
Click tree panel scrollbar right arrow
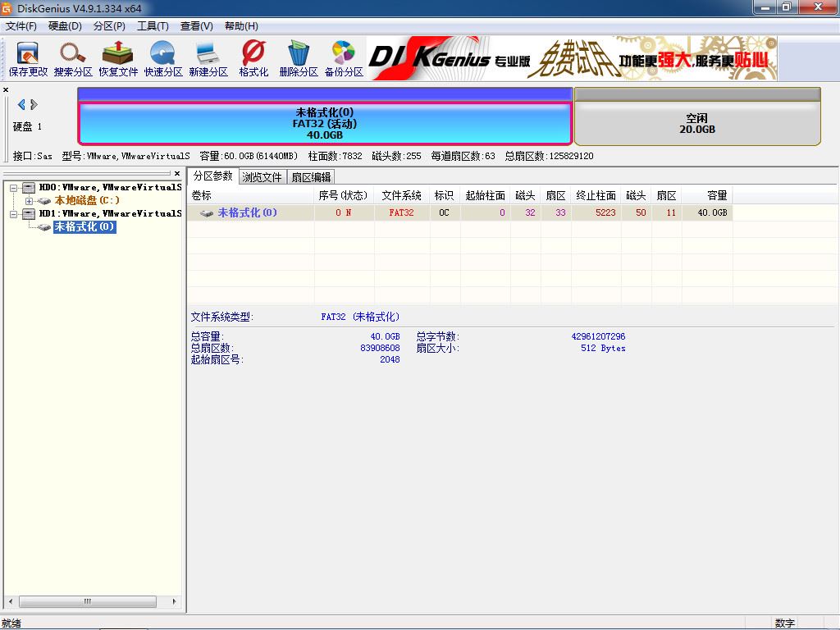[x=174, y=601]
